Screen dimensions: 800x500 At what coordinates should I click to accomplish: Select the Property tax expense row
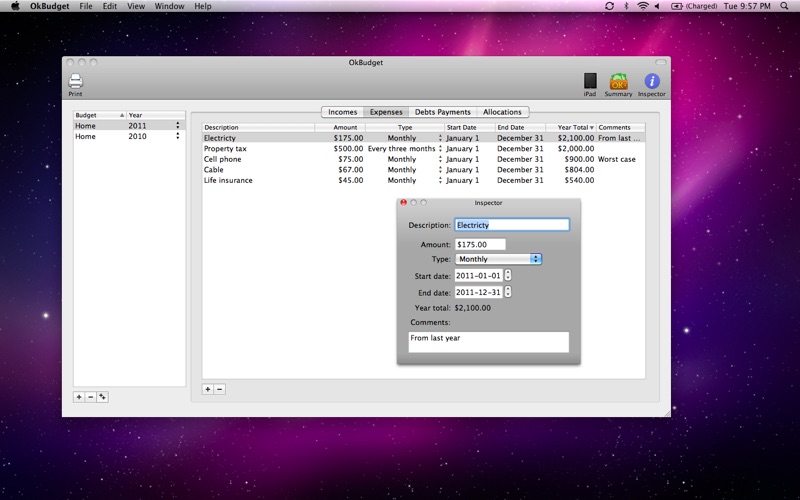pyautogui.click(x=423, y=148)
